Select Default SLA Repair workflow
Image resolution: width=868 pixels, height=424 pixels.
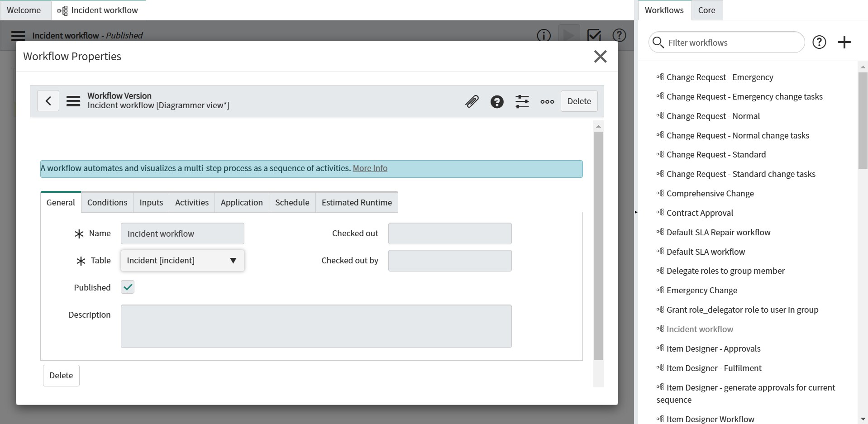pyautogui.click(x=718, y=233)
